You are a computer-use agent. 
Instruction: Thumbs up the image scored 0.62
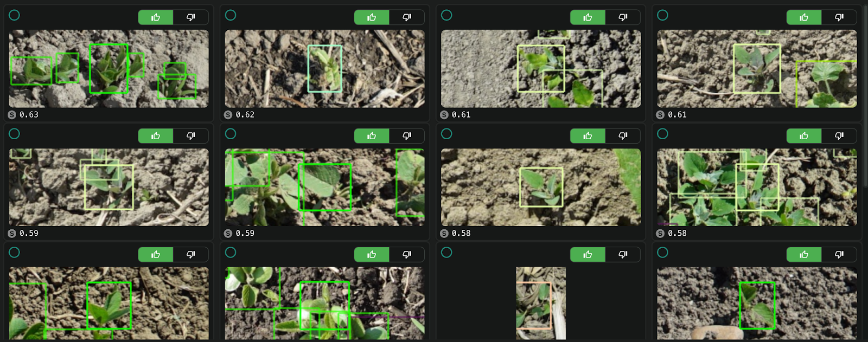point(372,17)
